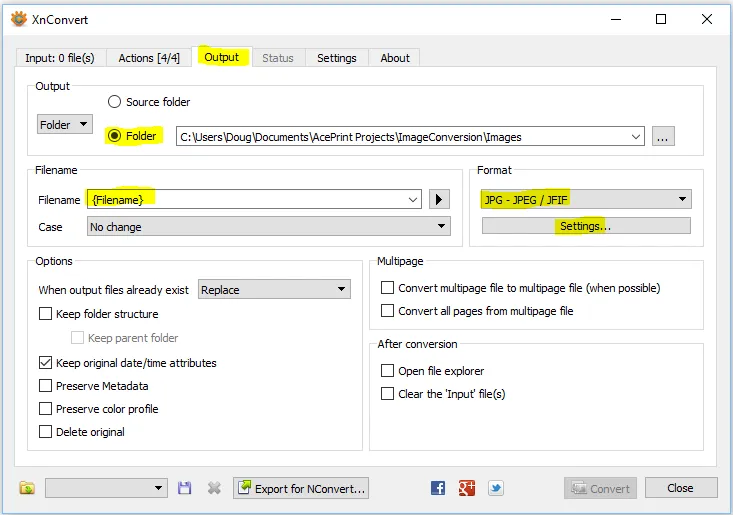This screenshot has height=515, width=733.
Task: Open the Status tab
Action: click(x=278, y=58)
